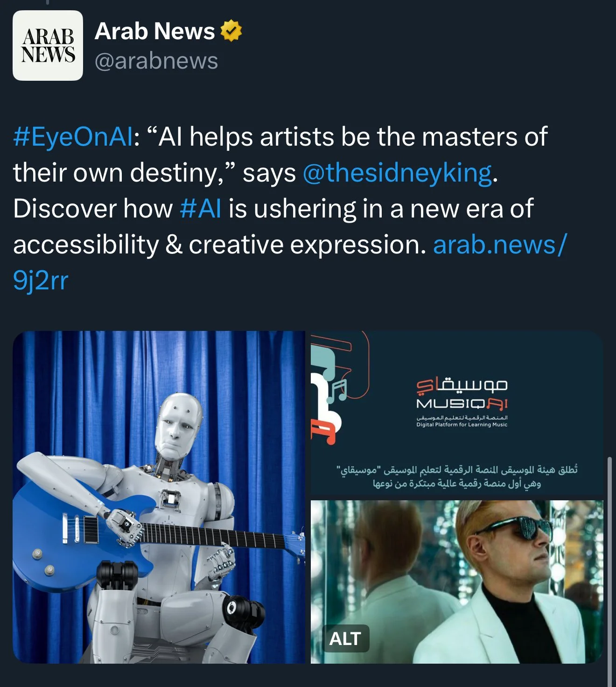This screenshot has height=687, width=616.
Task: View the photo of man in sunglasses
Action: pos(457,582)
